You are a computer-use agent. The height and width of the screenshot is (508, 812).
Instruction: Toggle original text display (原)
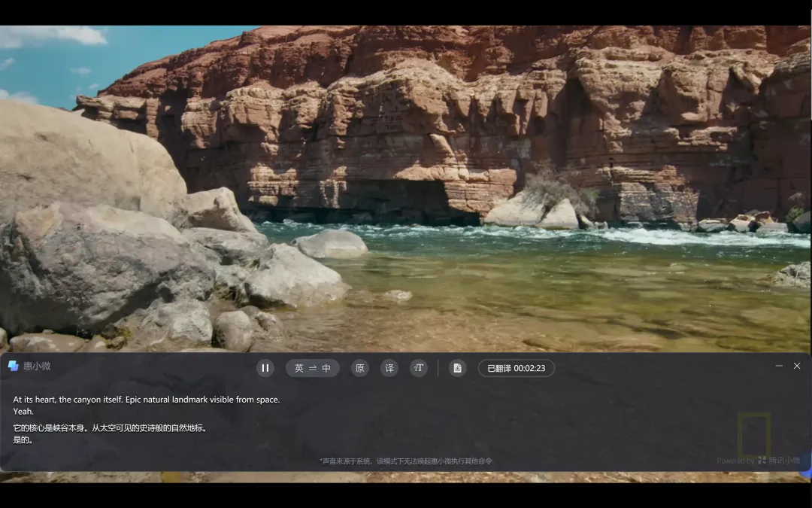tap(360, 368)
